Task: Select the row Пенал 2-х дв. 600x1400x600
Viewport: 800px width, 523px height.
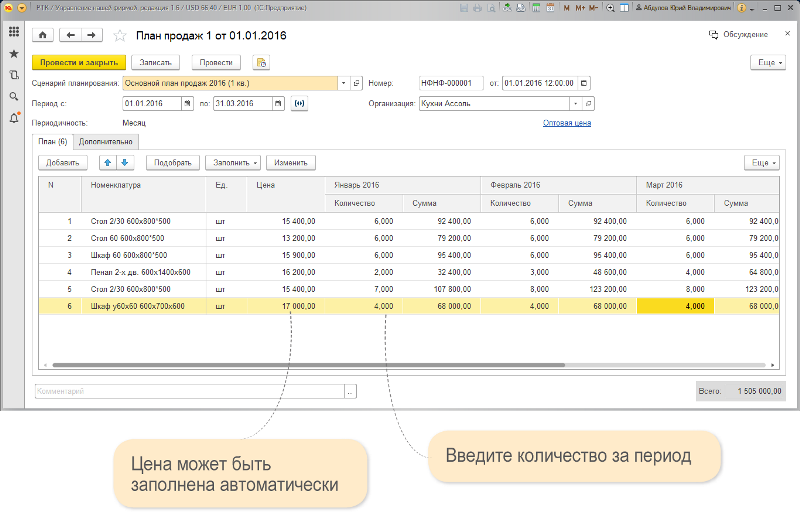Action: pos(409,272)
